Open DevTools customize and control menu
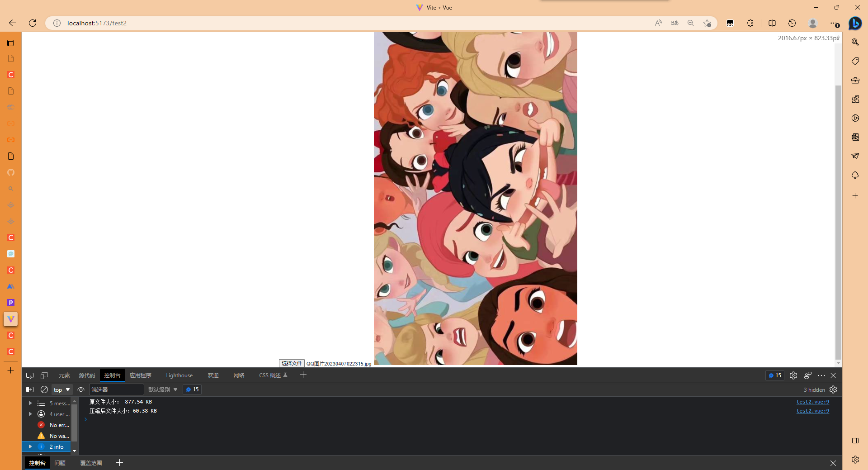Image resolution: width=868 pixels, height=470 pixels. (x=821, y=375)
